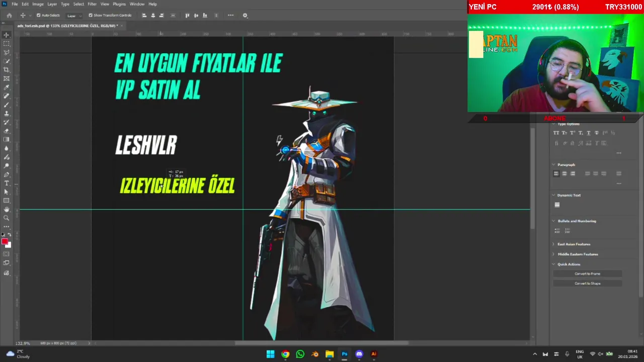Collapse the Quick Actions section

point(554,264)
